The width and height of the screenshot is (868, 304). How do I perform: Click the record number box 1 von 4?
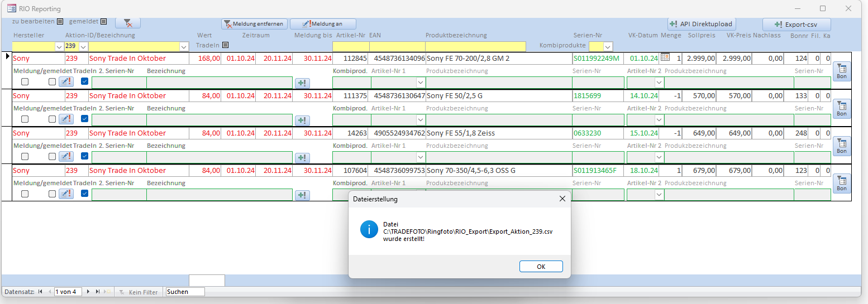click(68, 292)
